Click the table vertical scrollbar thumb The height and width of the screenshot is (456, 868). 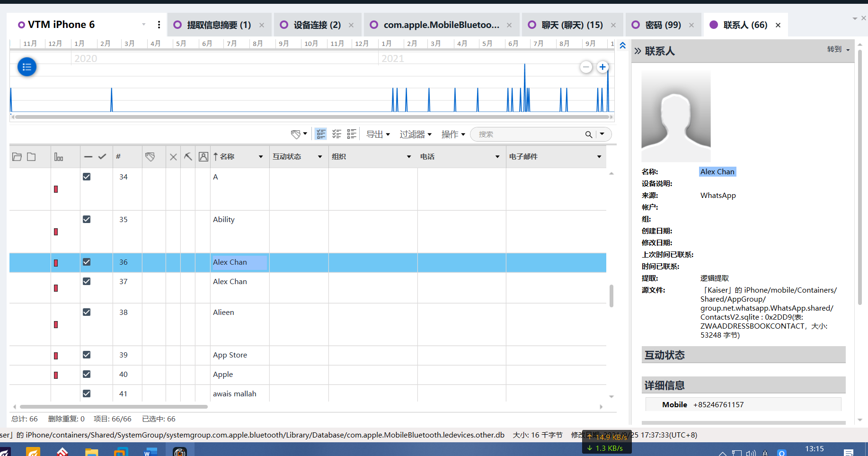611,296
